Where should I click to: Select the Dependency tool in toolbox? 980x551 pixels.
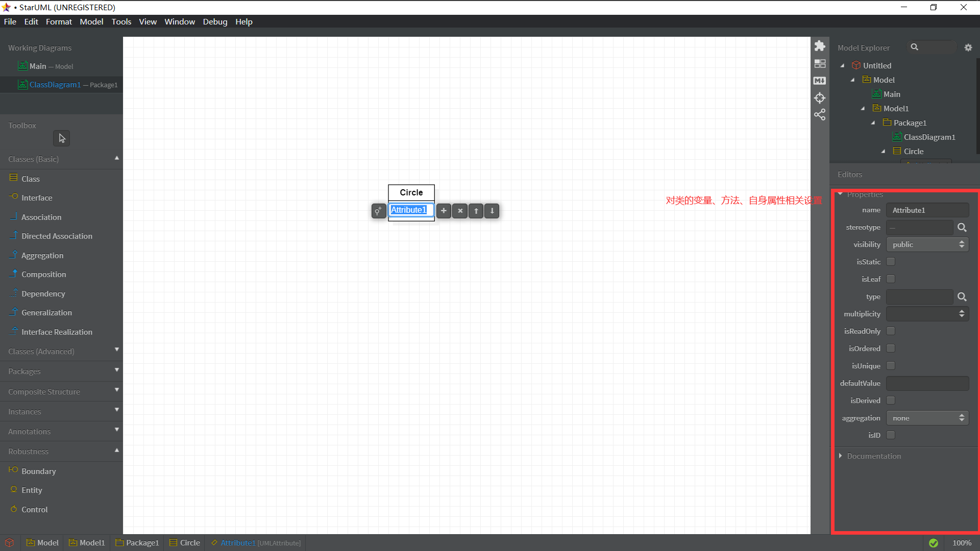click(x=43, y=293)
